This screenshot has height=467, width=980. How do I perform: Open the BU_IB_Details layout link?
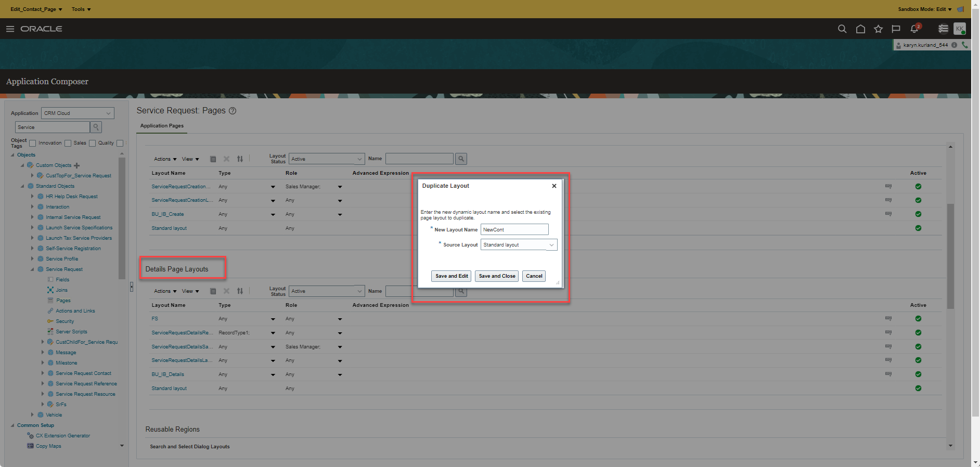tap(167, 374)
